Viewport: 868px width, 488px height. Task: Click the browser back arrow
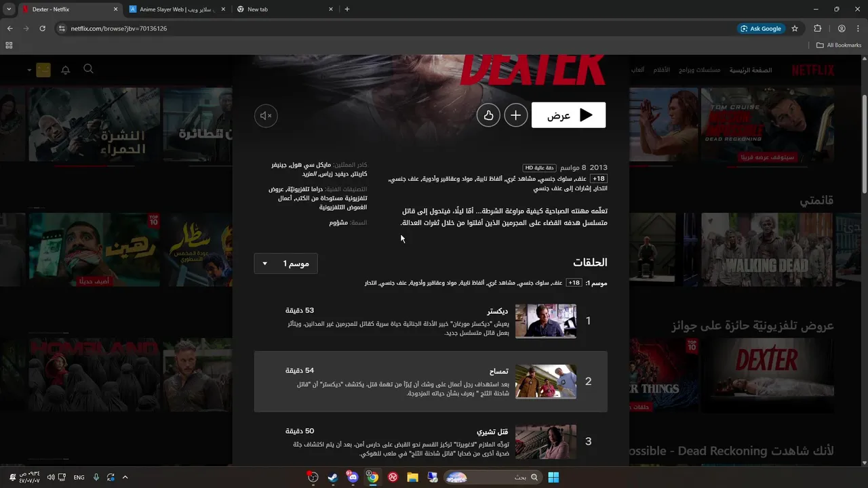9,28
